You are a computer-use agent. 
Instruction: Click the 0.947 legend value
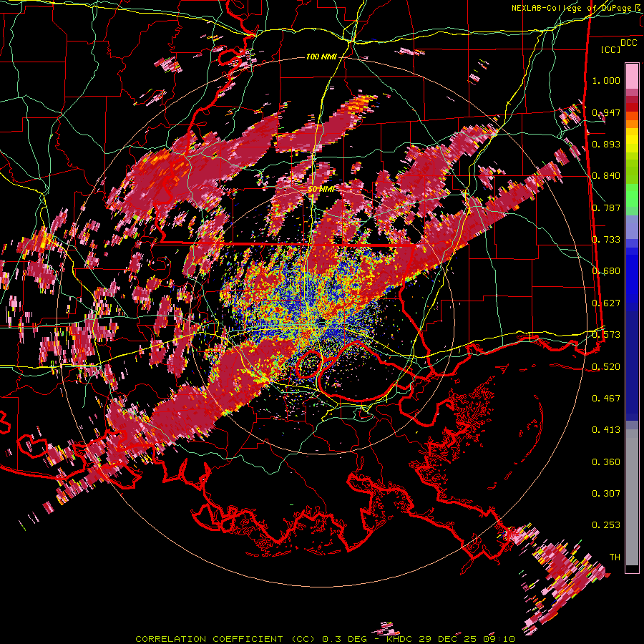click(x=606, y=112)
